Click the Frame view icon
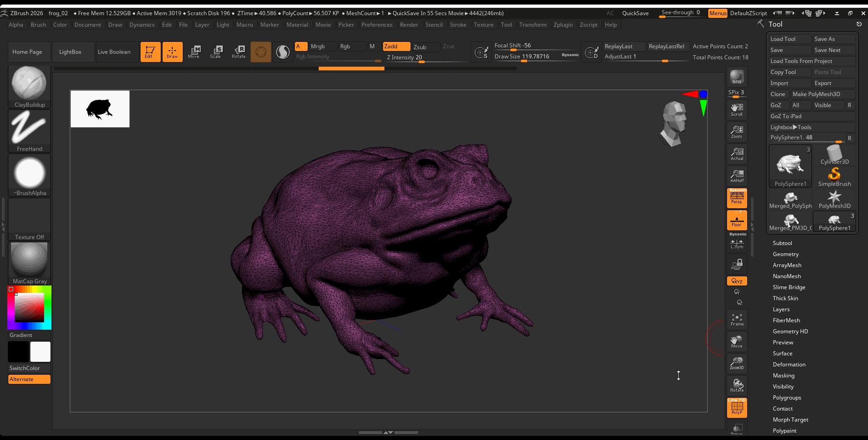This screenshot has width=868, height=440. pyautogui.click(x=737, y=320)
